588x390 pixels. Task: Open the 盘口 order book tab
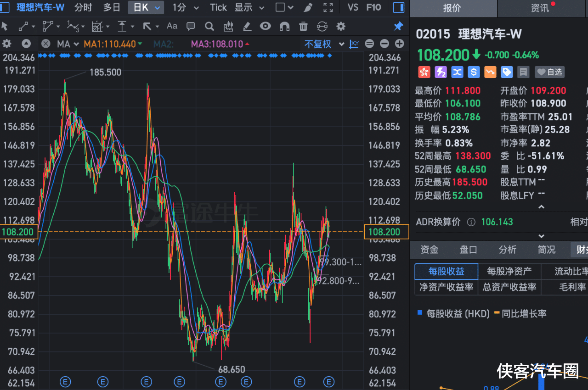coord(469,250)
